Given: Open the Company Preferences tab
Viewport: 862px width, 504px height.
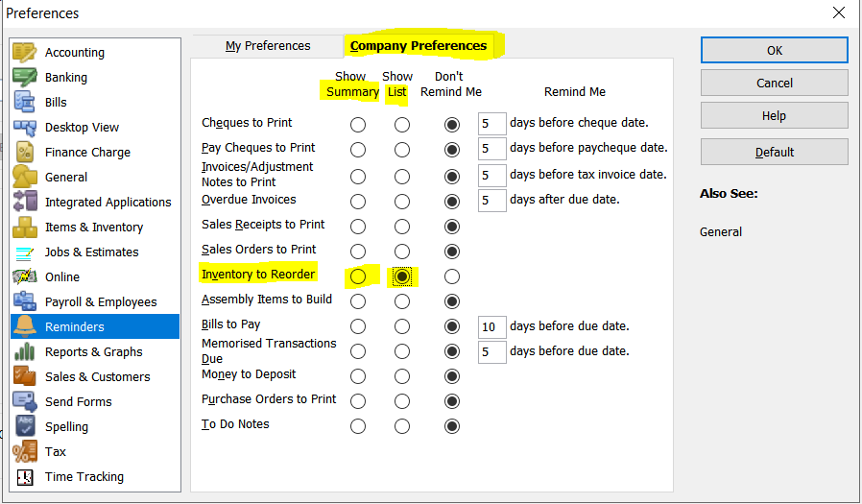Looking at the screenshot, I should (419, 46).
